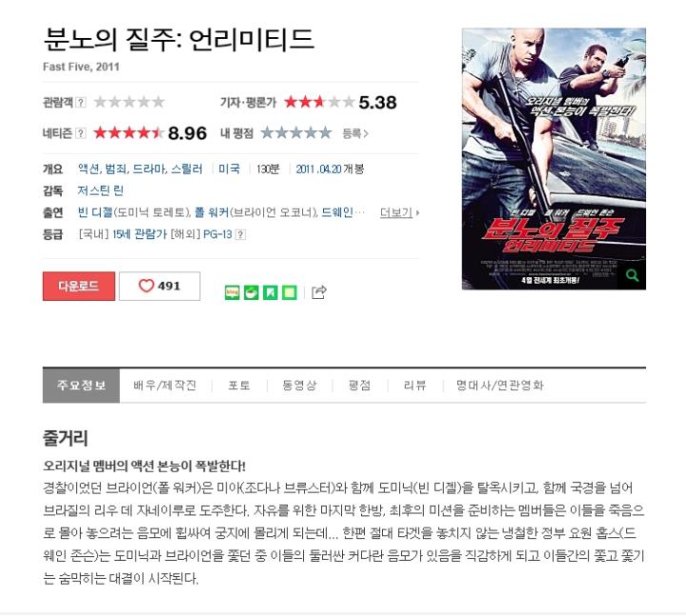The width and height of the screenshot is (686, 616).
Task: Zoom the poster with magnifier icon
Action: 632,275
